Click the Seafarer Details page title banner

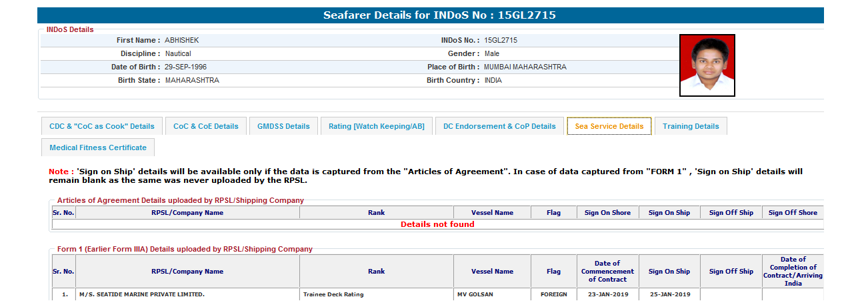pos(430,15)
